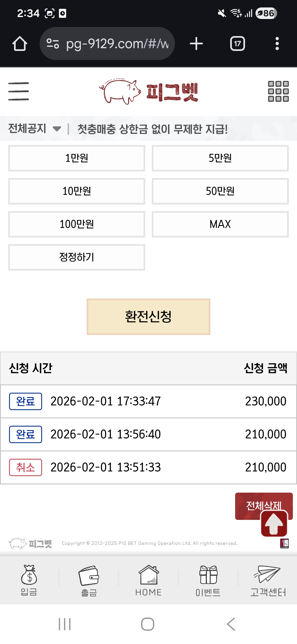
Task: Select the 10만원 amount button
Action: pyautogui.click(x=77, y=191)
